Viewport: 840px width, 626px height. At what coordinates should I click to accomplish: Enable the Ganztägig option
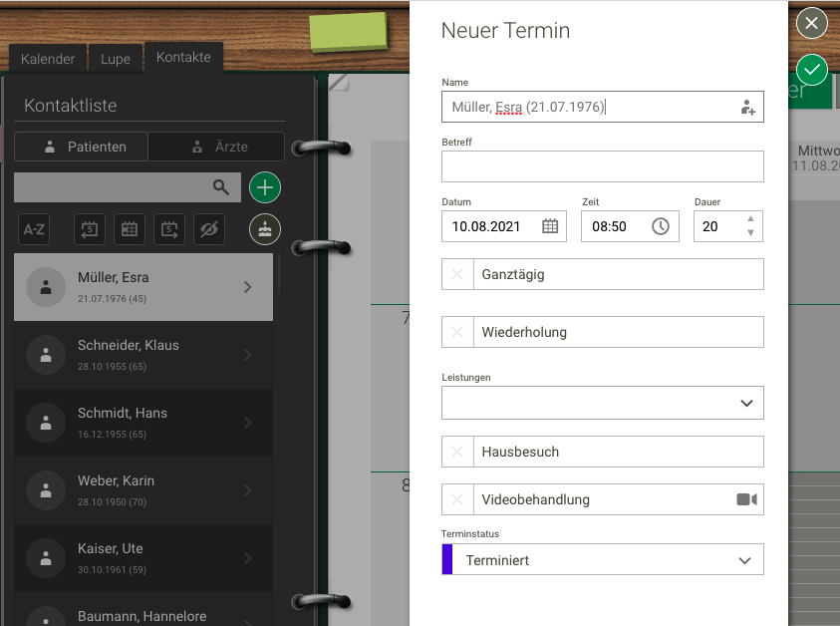tap(457, 273)
